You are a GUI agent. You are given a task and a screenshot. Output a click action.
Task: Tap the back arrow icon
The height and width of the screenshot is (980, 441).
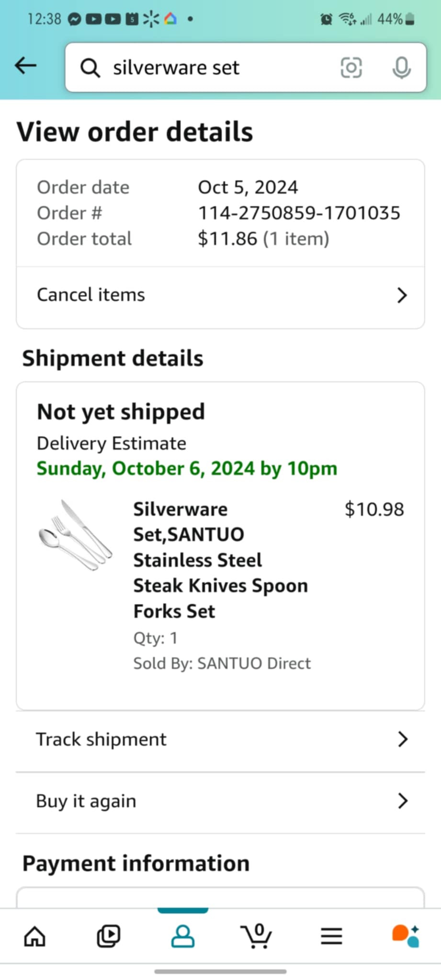click(26, 66)
